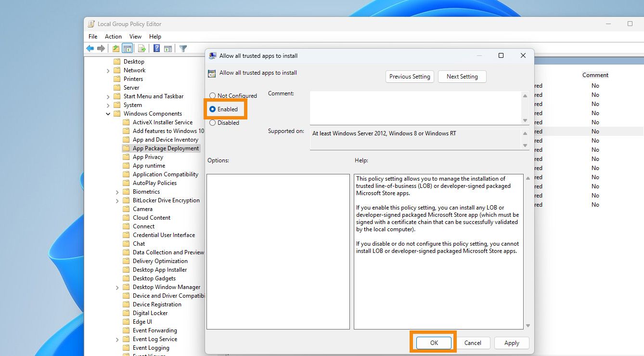Select the Enabled radio button
The height and width of the screenshot is (356, 644).
[212, 109]
